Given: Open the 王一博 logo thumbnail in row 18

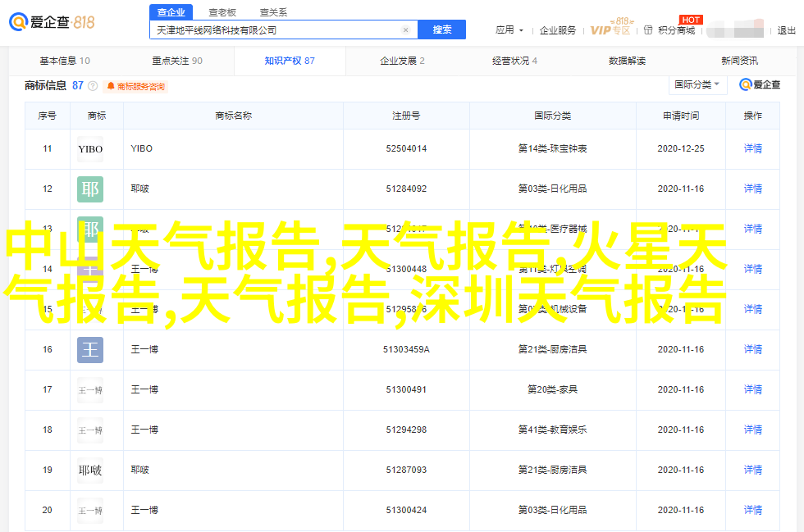Looking at the screenshot, I should point(90,430).
